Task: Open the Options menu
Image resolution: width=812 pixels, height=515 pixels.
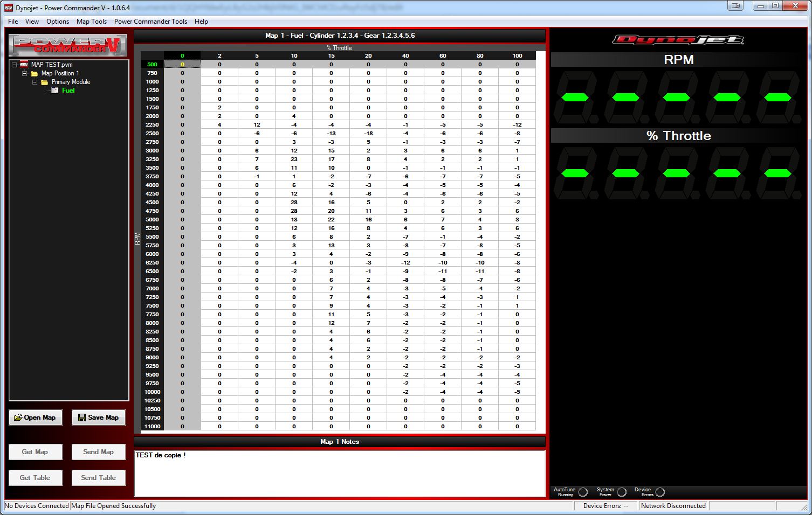Action: [x=58, y=22]
